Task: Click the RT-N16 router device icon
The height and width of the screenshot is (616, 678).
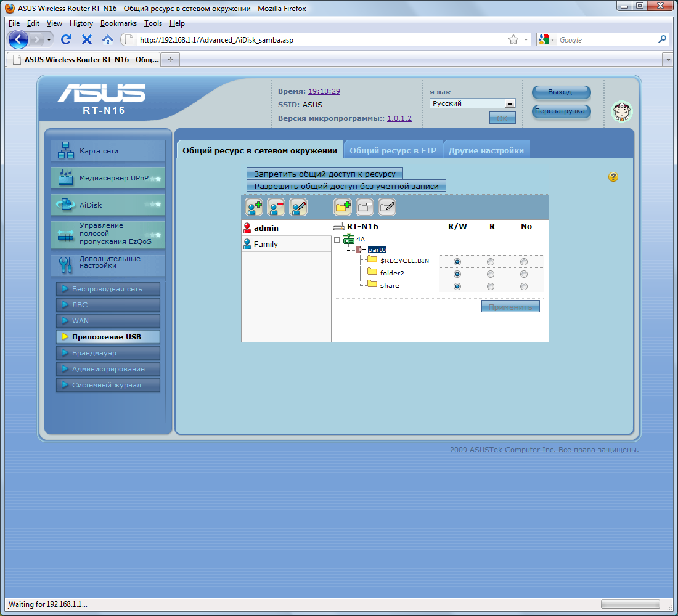Action: pos(338,227)
